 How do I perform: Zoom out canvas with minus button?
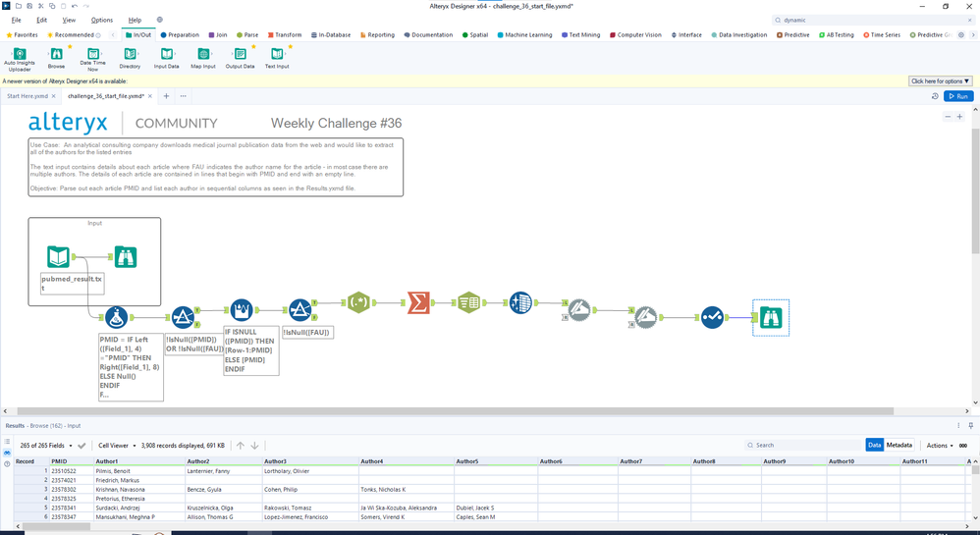[948, 117]
